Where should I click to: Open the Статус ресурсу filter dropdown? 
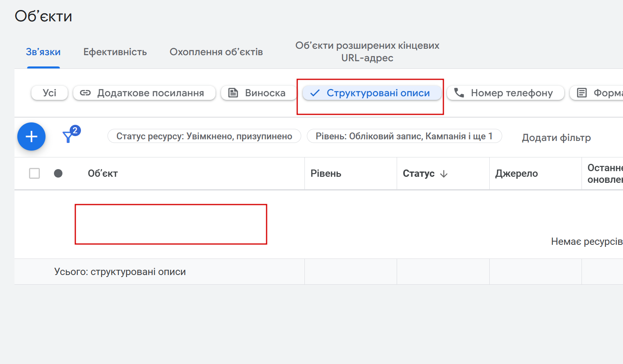point(204,136)
